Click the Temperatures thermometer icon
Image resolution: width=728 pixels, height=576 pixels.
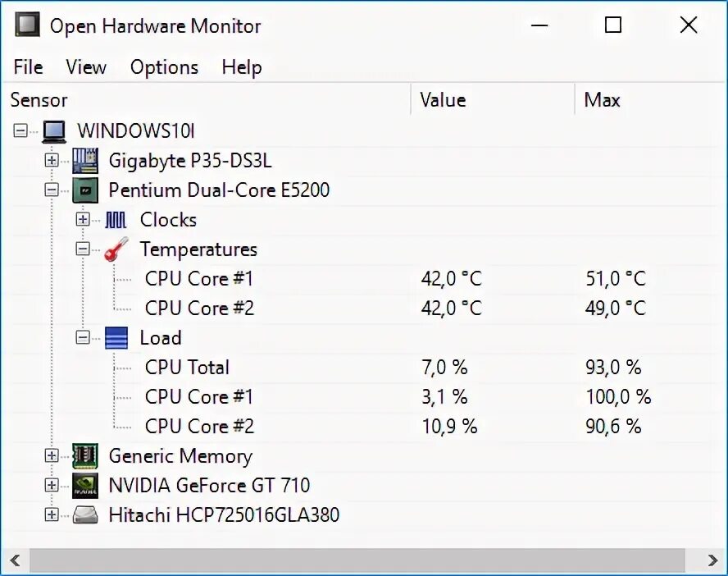coord(116,249)
